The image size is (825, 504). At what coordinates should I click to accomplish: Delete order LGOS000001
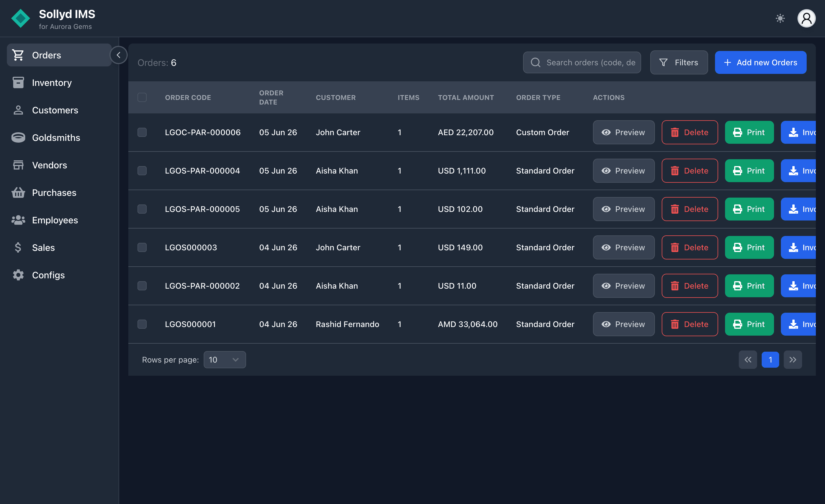point(690,324)
